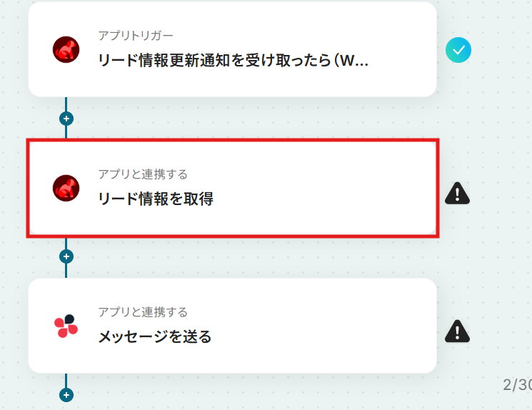Click the red app icon in the リード情報を取得 card
This screenshot has width=532, height=410.
(x=66, y=188)
